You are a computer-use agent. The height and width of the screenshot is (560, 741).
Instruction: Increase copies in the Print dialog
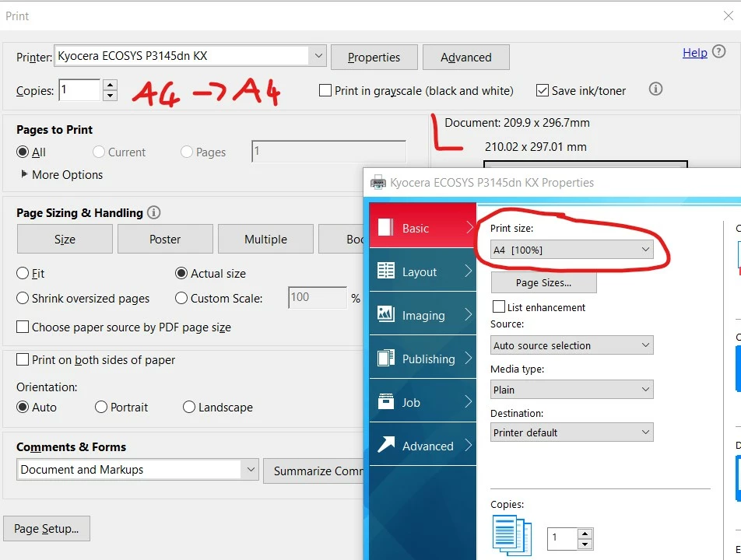click(x=110, y=85)
